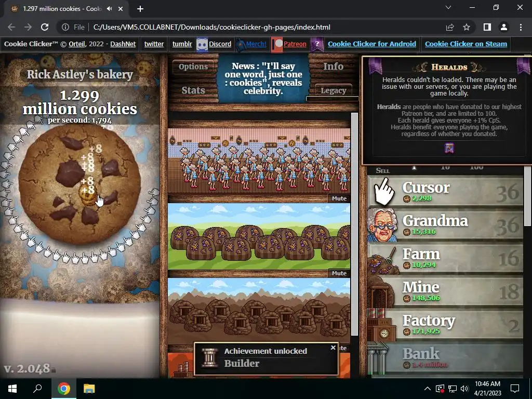
Task: Click the store panel scrollbar
Action: click(527, 197)
